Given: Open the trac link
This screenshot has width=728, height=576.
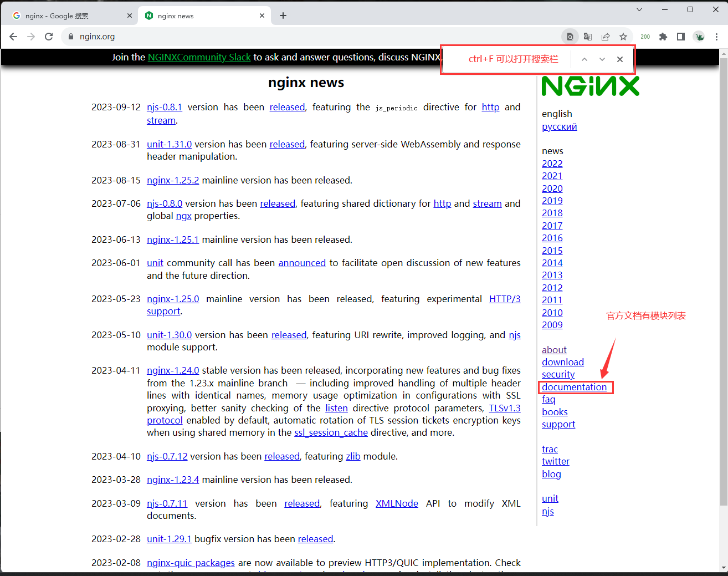Looking at the screenshot, I should [x=550, y=449].
